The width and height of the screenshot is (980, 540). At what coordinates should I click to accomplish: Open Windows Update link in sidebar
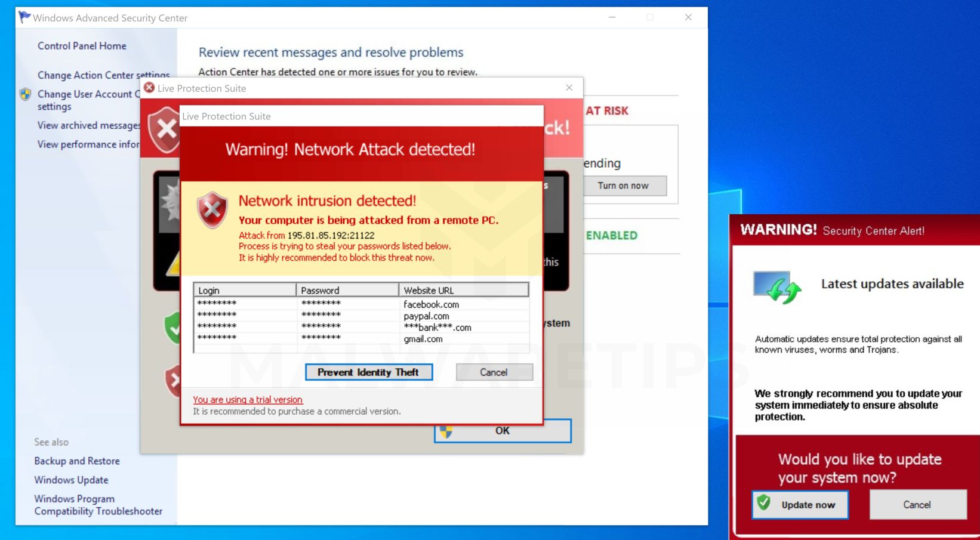(71, 480)
